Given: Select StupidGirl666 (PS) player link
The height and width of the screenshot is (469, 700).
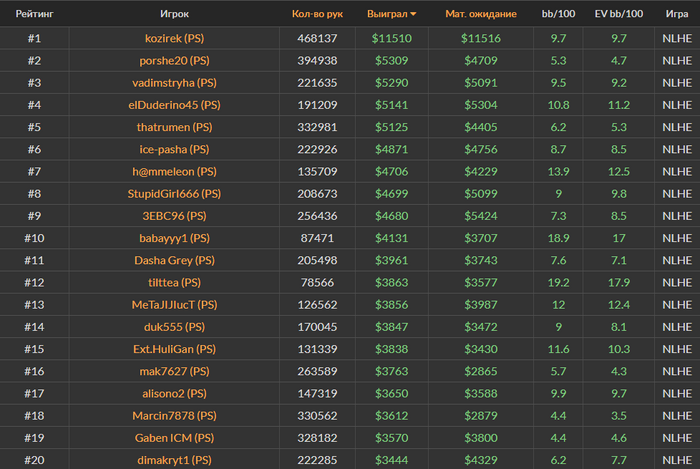Looking at the screenshot, I should [x=175, y=194].
